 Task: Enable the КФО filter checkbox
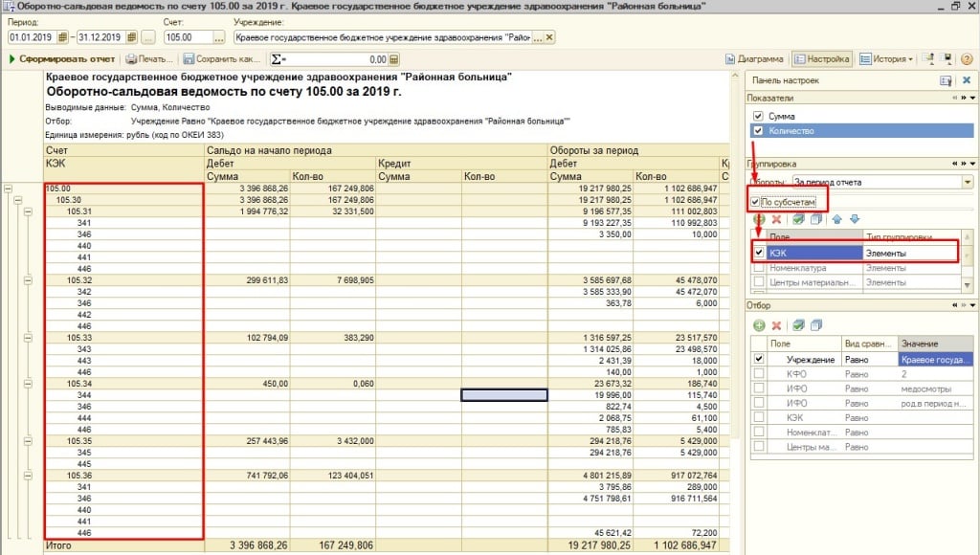click(759, 374)
